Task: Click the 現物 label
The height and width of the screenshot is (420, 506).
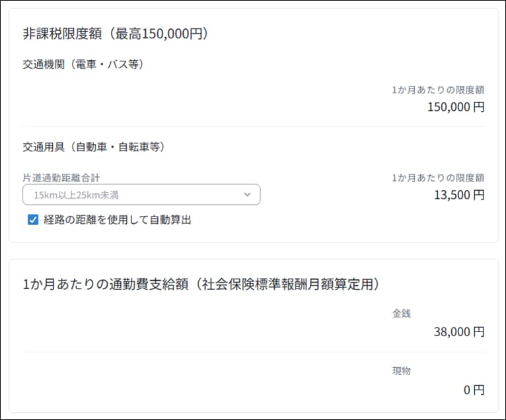Action: pos(402,371)
